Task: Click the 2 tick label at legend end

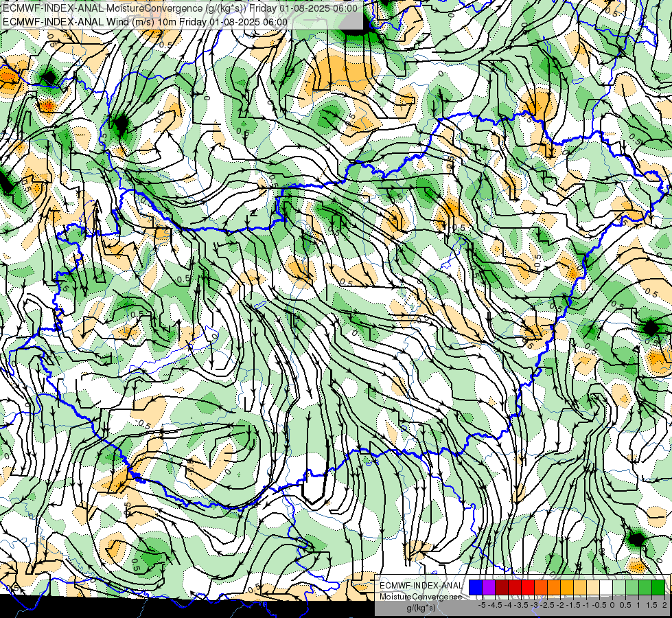Action: point(664,605)
